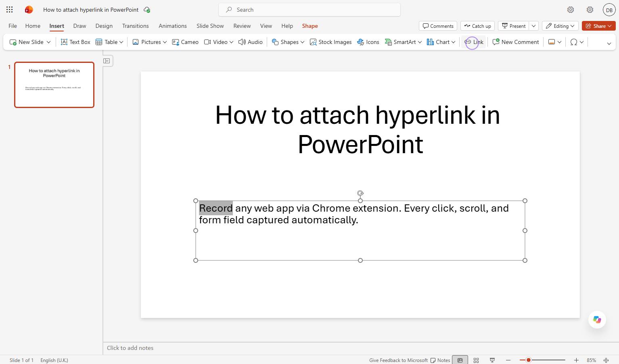Viewport: 619px width, 364px height.
Task: Expand the Present options arrow
Action: 533,26
